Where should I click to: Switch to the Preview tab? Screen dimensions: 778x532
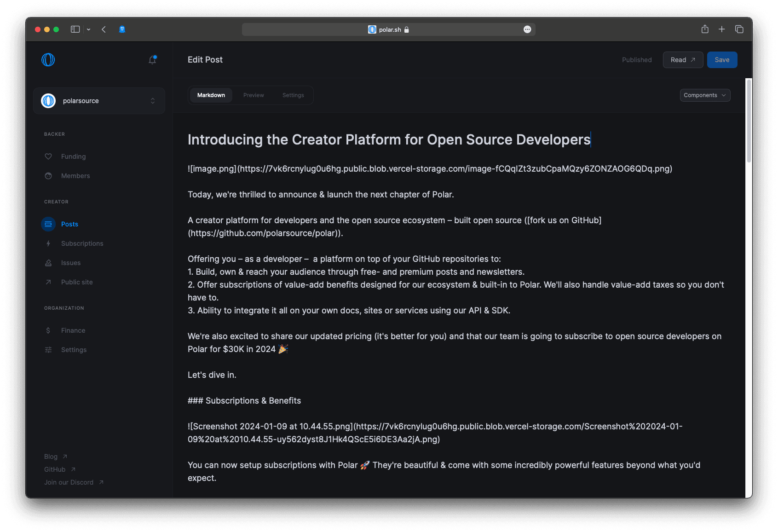click(x=254, y=95)
